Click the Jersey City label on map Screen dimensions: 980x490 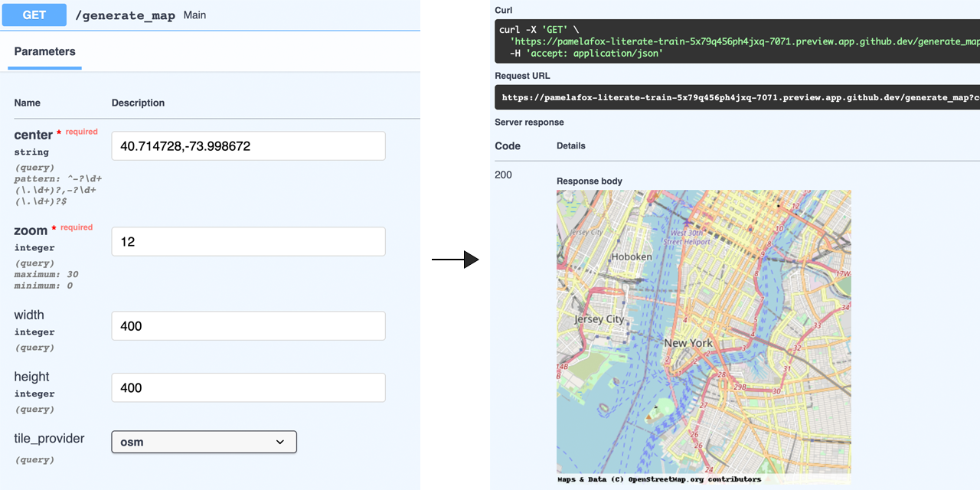[x=599, y=319]
